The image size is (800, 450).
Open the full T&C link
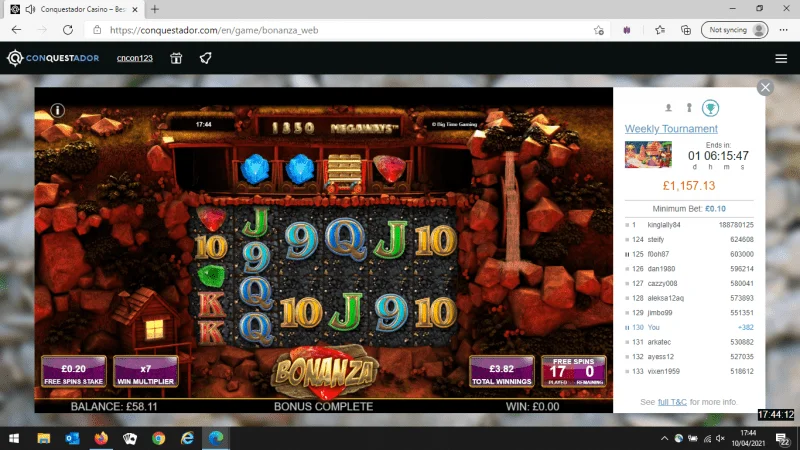672,402
